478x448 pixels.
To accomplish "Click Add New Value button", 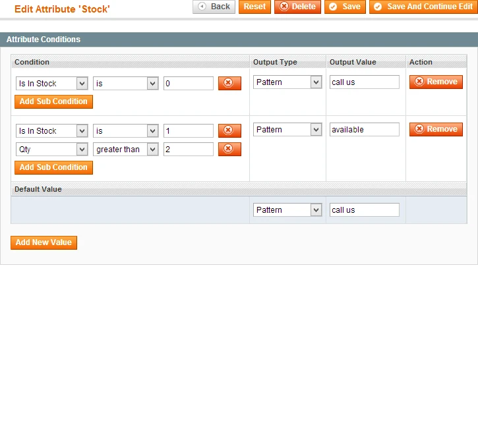I will point(44,242).
